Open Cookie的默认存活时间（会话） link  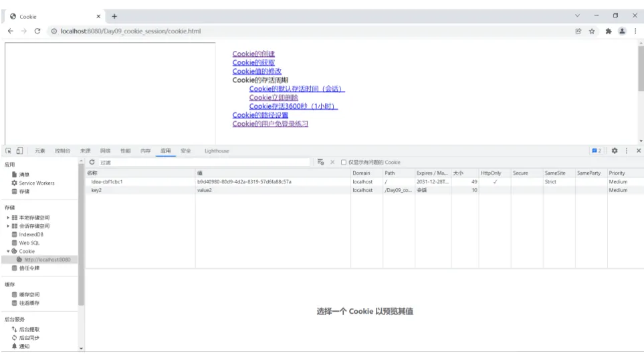(297, 89)
